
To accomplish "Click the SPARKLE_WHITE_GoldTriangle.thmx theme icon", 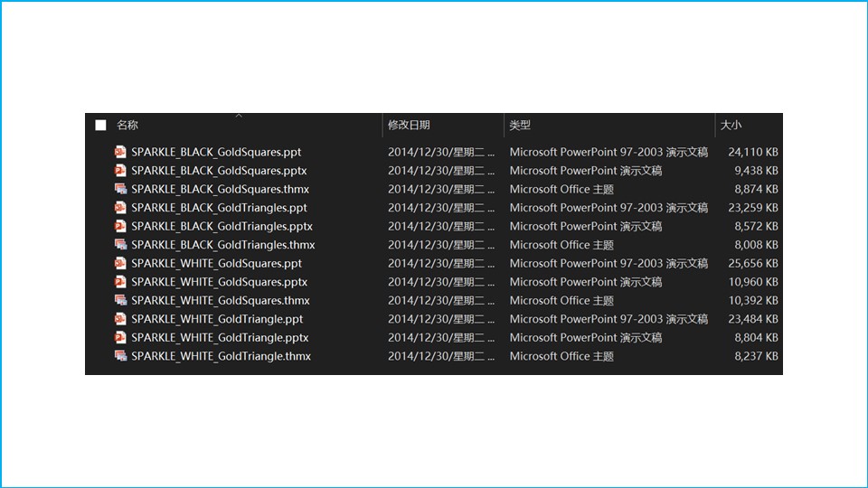I will pyautogui.click(x=120, y=356).
